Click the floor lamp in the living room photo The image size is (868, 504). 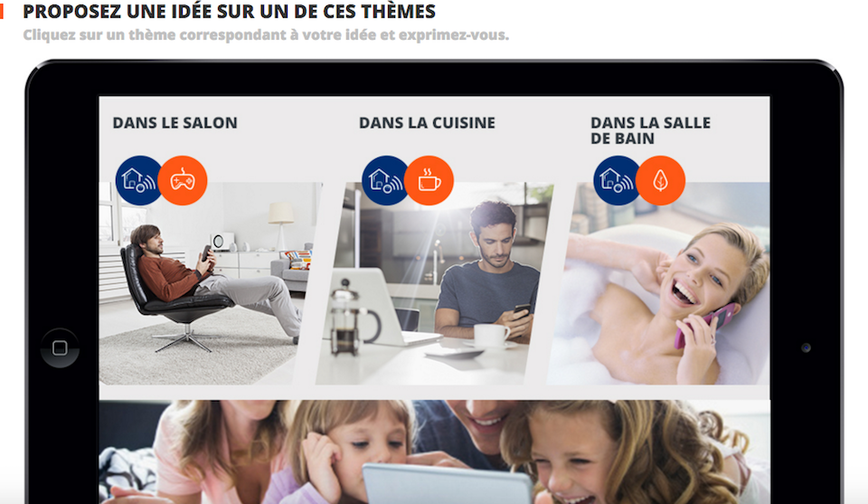281,226
